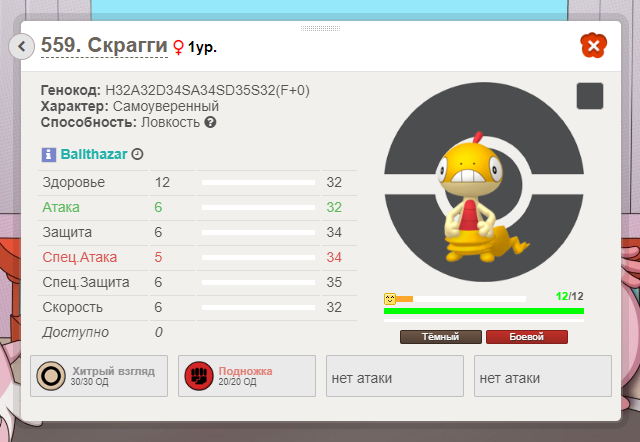Click the Атака stat bar

pos(258,207)
